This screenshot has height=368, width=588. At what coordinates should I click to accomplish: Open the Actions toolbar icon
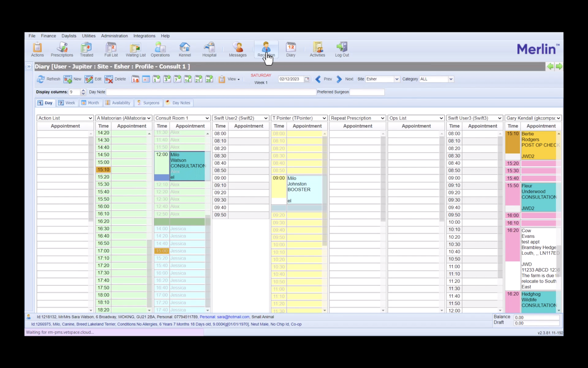(x=37, y=50)
